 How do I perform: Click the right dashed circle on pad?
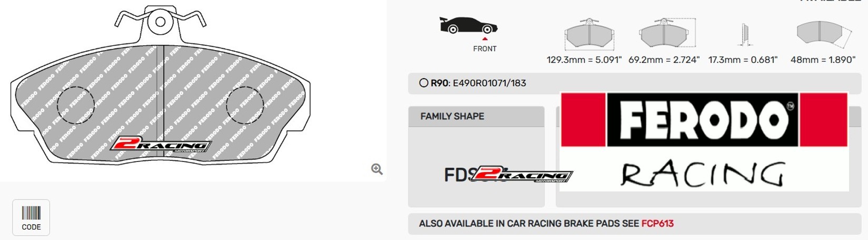click(x=245, y=105)
